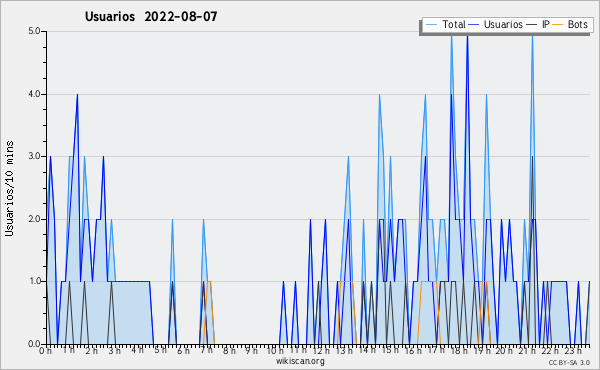Click the '4 h' x-axis label

(x=137, y=350)
